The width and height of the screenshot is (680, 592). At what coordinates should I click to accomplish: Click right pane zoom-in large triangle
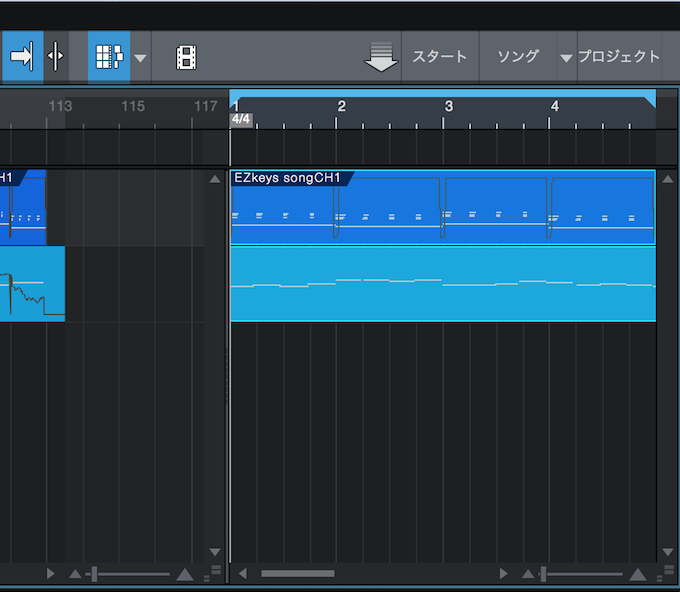pyautogui.click(x=638, y=574)
